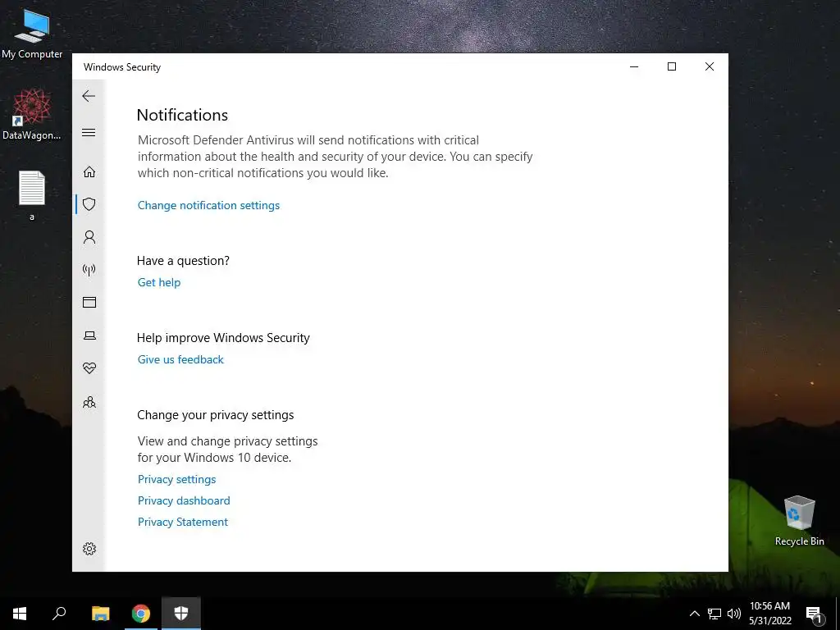The width and height of the screenshot is (840, 630).
Task: Open App & browser control icon
Action: (89, 303)
